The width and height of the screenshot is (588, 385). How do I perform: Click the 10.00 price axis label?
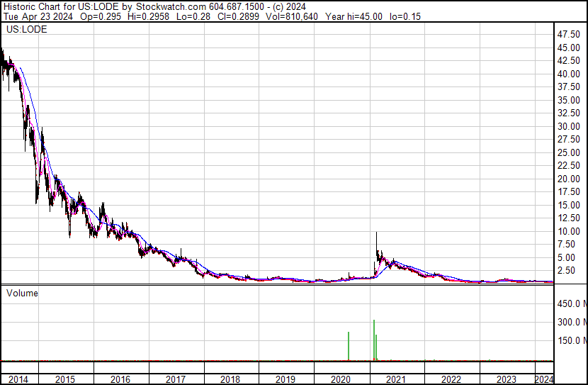pyautogui.click(x=570, y=232)
